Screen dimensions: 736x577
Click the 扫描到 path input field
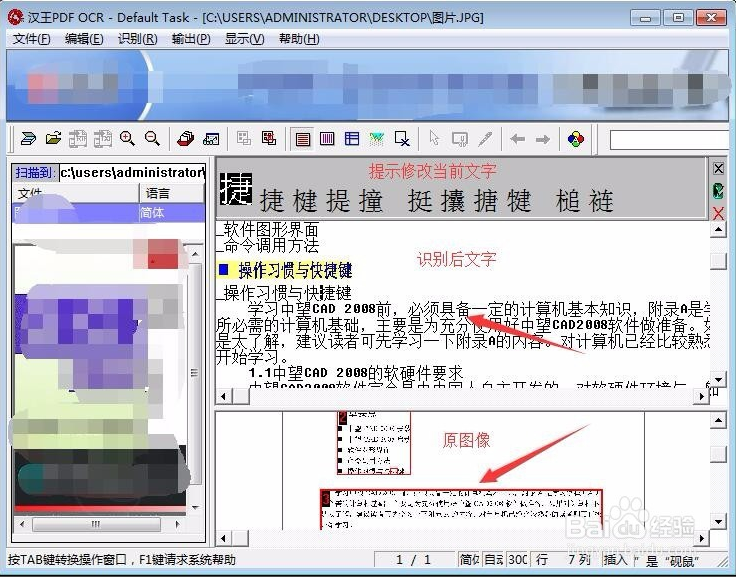tap(132, 172)
